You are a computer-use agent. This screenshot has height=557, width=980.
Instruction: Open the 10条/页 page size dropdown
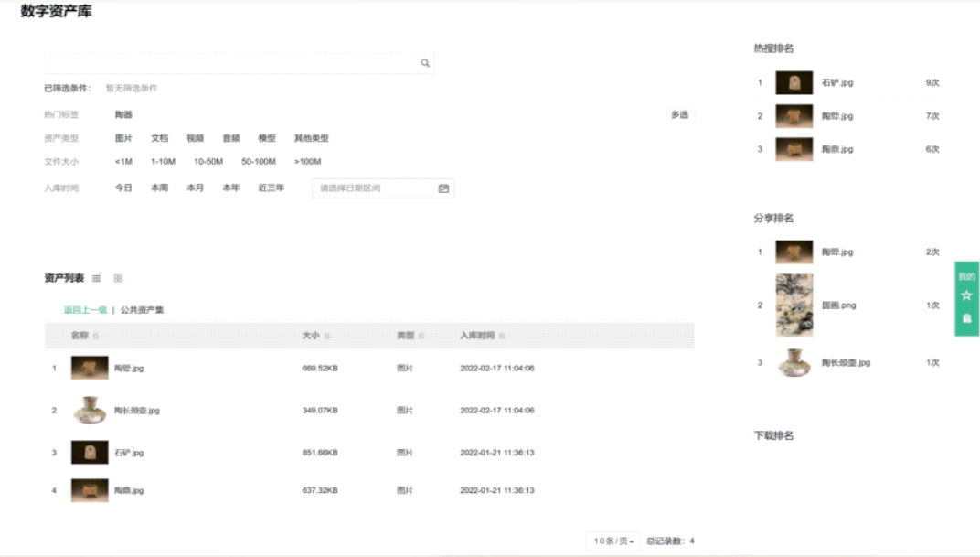coord(613,541)
